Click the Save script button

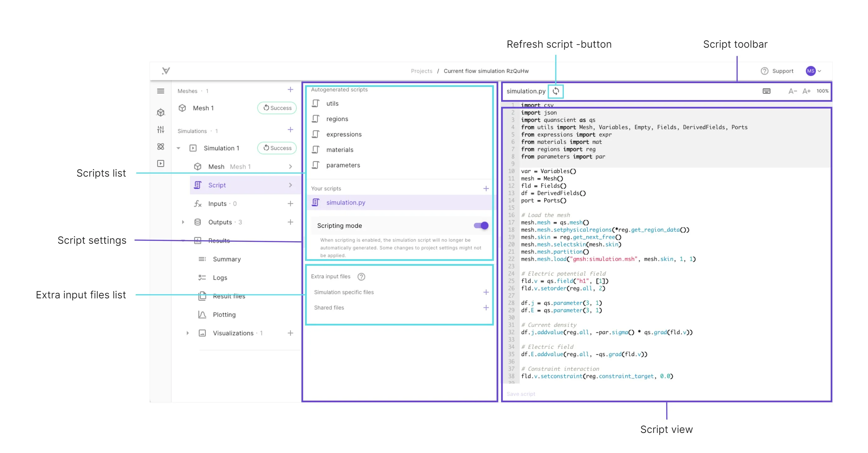(521, 394)
